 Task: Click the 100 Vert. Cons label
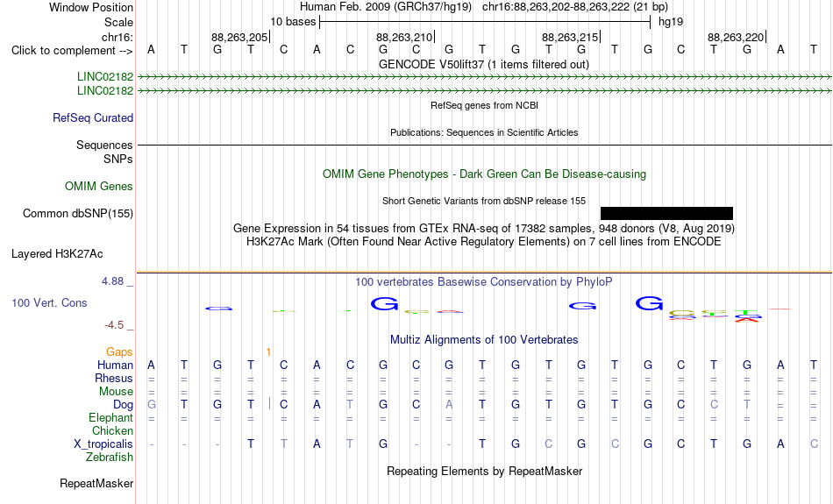click(x=49, y=302)
